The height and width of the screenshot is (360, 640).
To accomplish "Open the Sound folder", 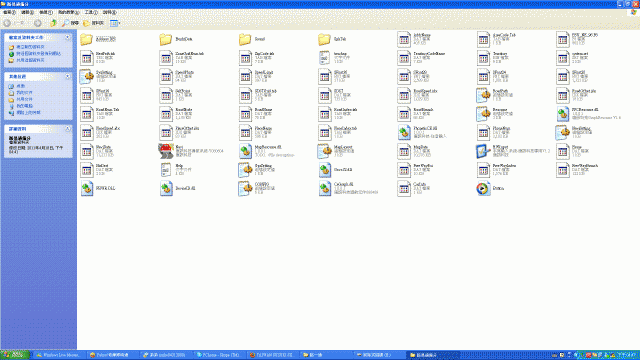I will tap(245, 39).
